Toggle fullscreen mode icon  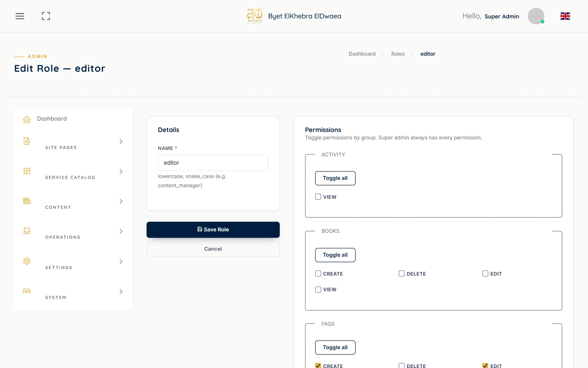tap(46, 16)
